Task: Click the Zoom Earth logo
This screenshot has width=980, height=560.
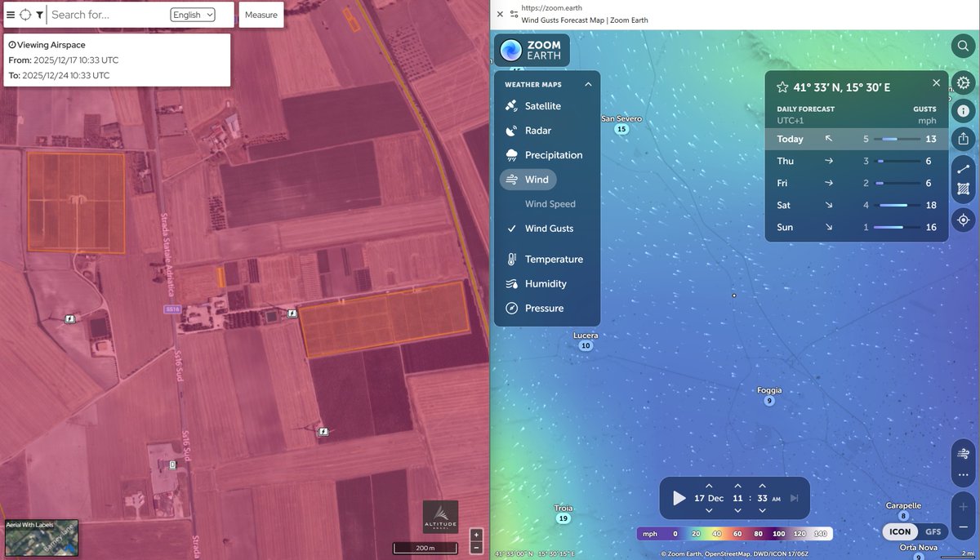Action: pyautogui.click(x=532, y=50)
